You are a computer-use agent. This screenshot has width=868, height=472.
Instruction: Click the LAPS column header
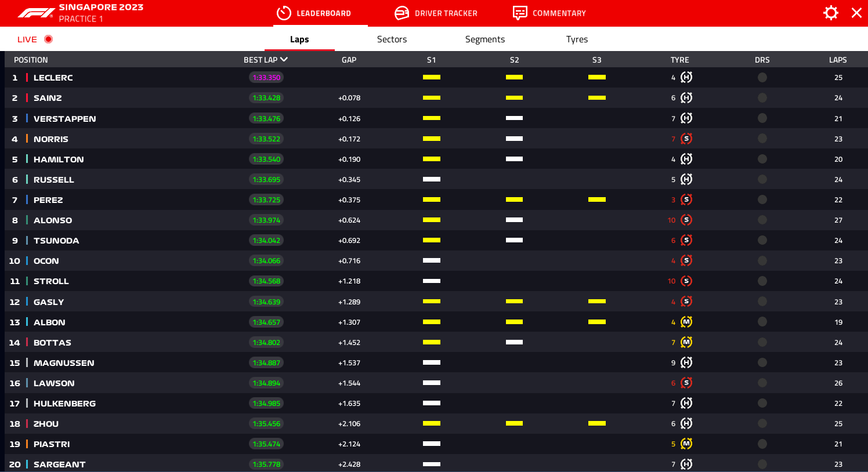coord(838,60)
